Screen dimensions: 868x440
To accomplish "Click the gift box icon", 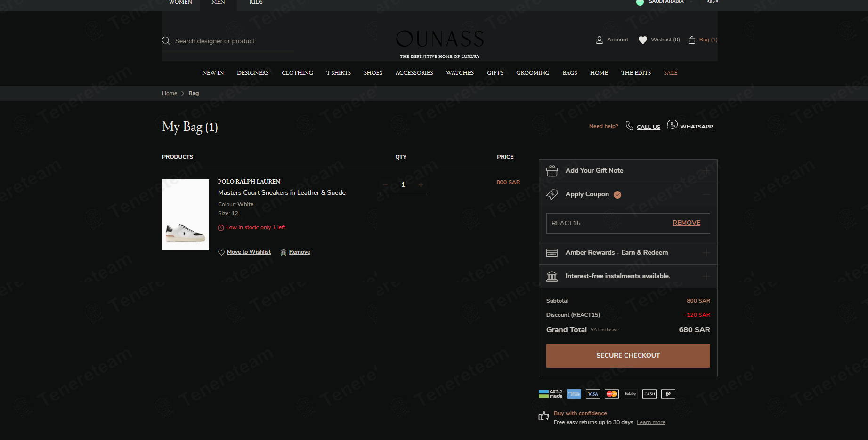I will click(x=552, y=171).
